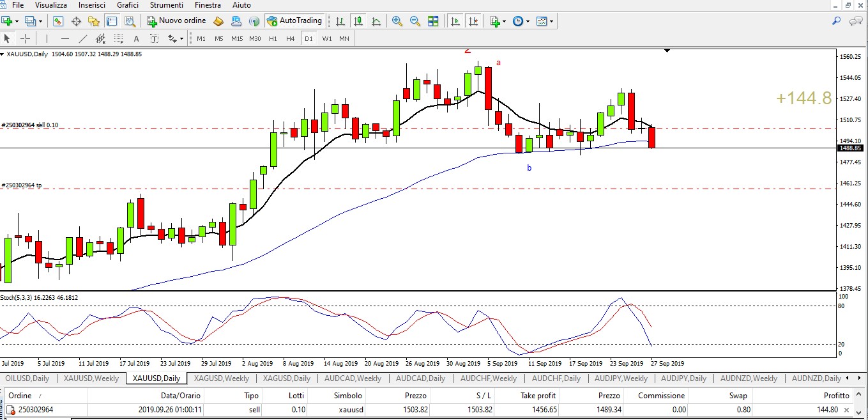Image resolution: width=868 pixels, height=420 pixels.
Task: Draw a horizontal line tool
Action: point(65,38)
